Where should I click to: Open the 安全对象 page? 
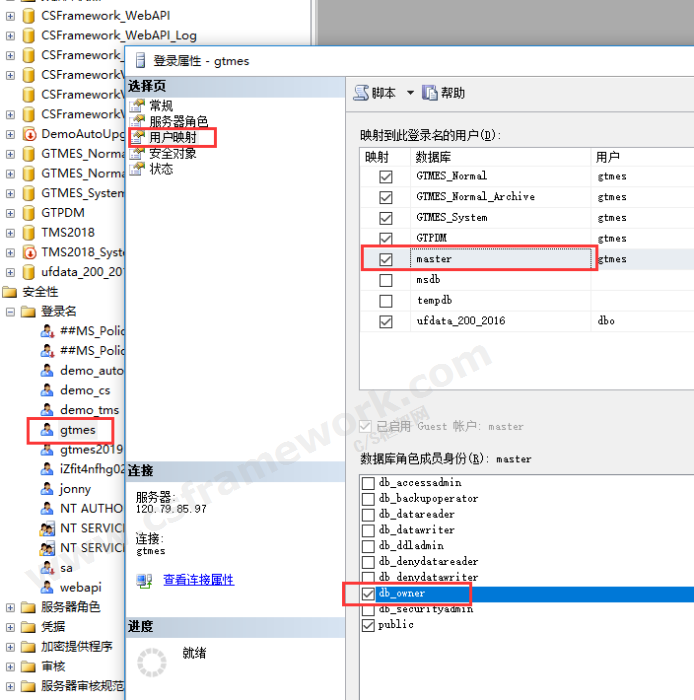point(172,153)
